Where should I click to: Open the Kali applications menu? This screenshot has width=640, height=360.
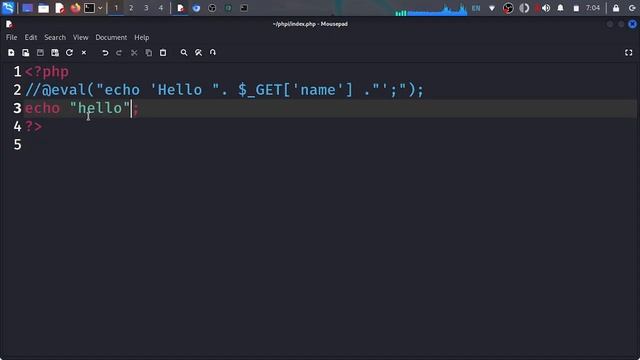point(8,8)
